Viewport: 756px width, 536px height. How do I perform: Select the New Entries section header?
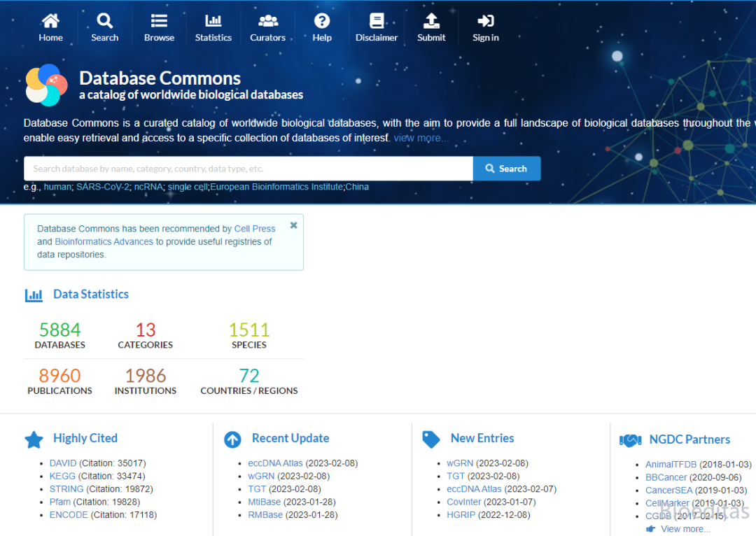click(482, 438)
